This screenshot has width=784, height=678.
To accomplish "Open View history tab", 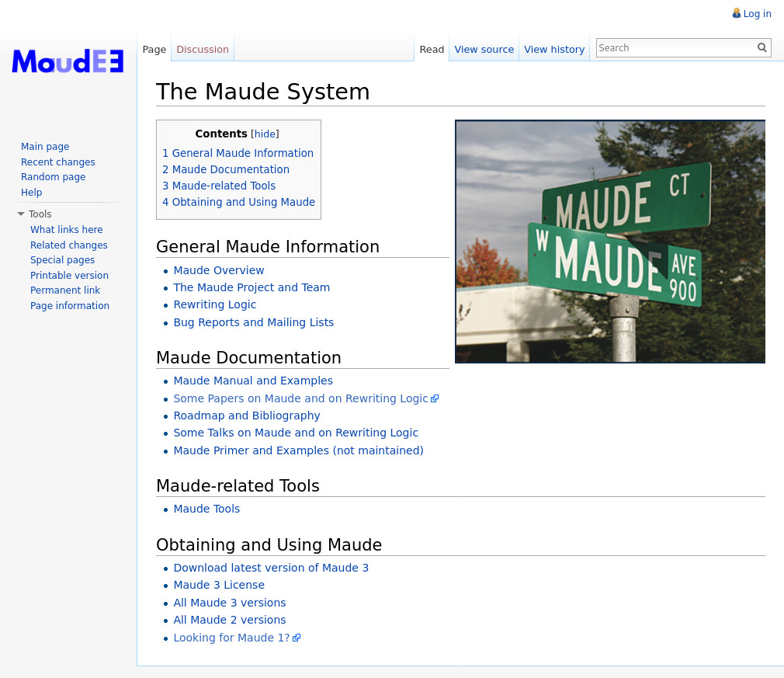I will pyautogui.click(x=553, y=50).
